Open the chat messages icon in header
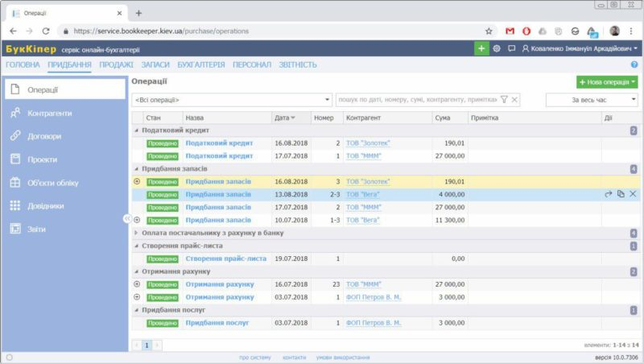The image size is (644, 364). coord(512,48)
